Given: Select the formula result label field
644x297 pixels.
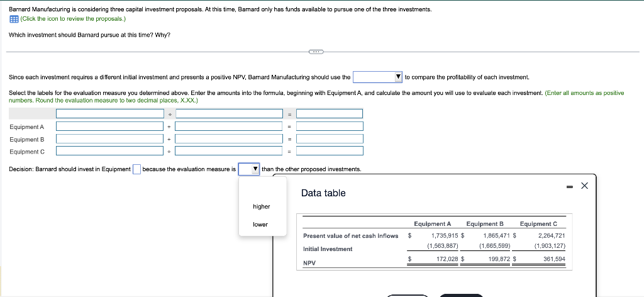Looking at the screenshot, I should coord(330,113).
